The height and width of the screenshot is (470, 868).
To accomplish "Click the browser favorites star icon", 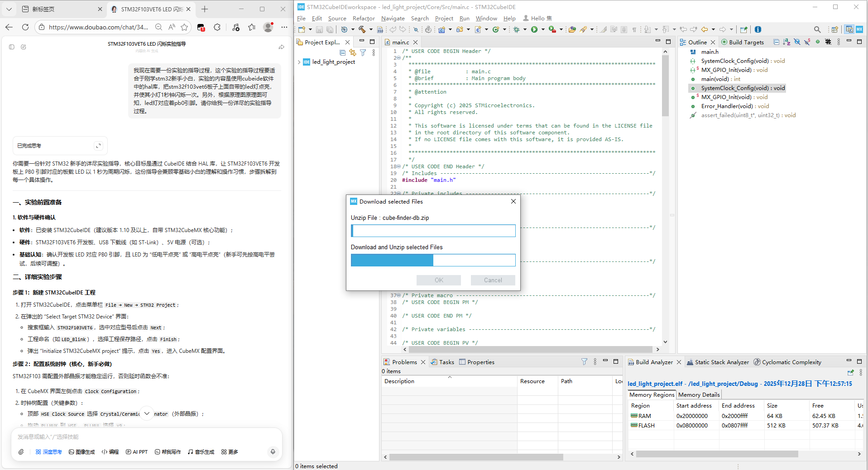I will point(184,27).
